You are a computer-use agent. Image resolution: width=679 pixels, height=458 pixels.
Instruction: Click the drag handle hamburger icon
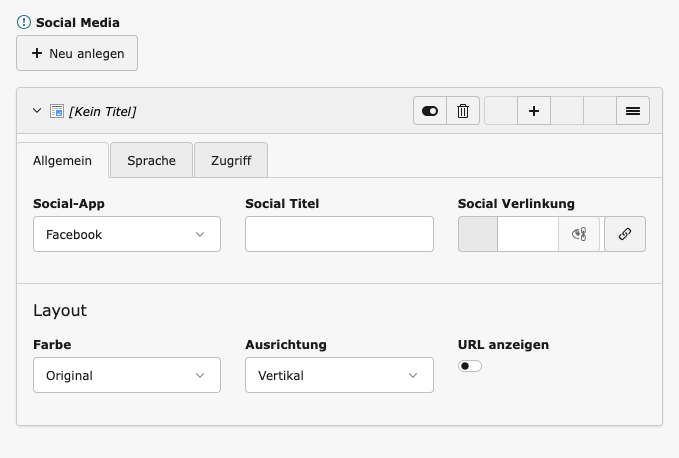tap(632, 111)
